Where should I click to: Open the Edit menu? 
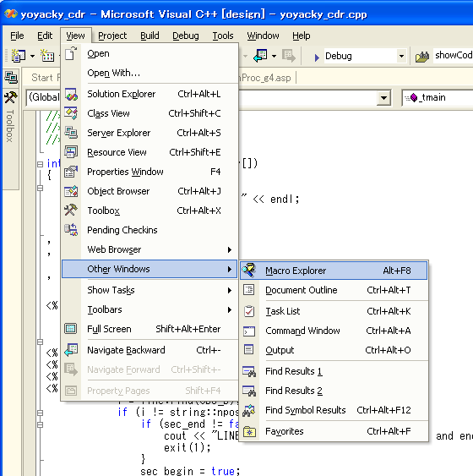click(x=45, y=36)
